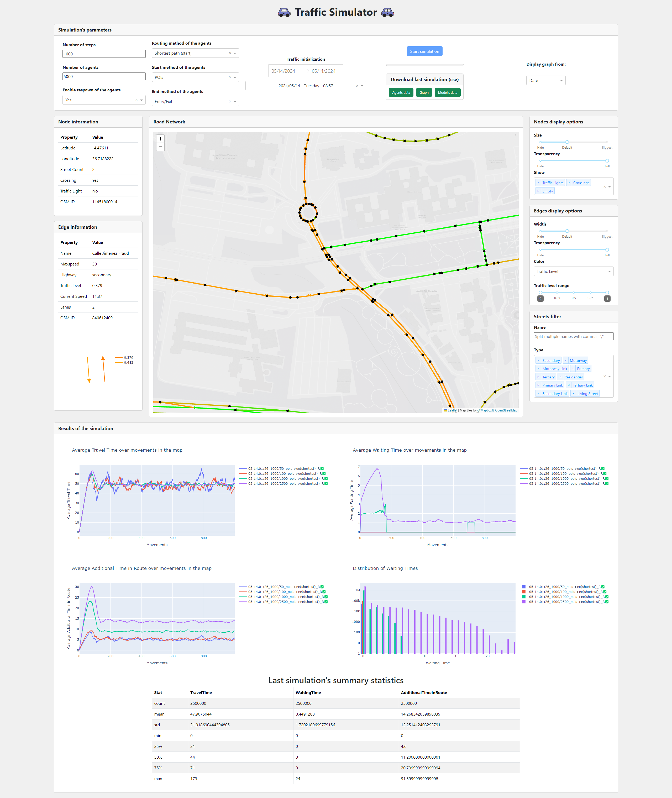
Task: Clear the respawn Yes selection
Action: point(136,100)
